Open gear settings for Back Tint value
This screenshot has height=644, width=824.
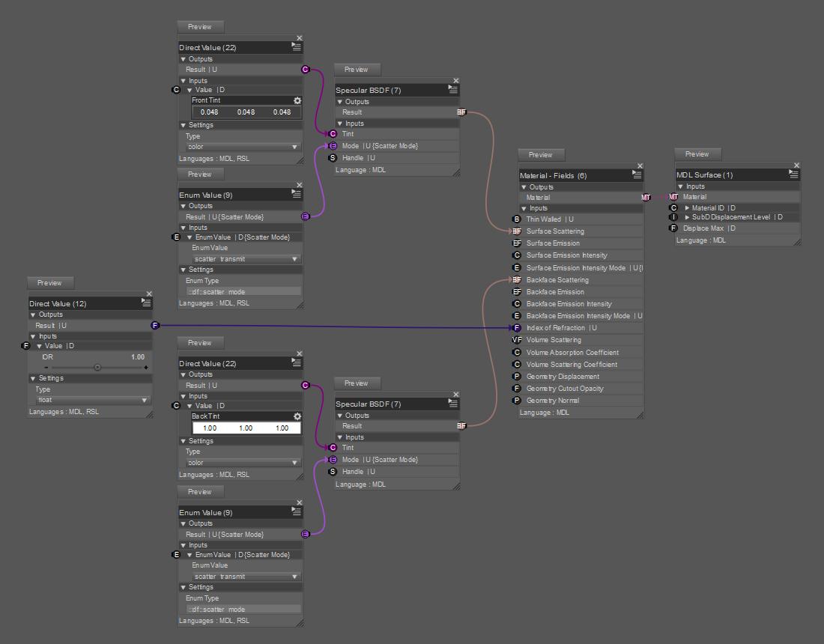point(297,416)
